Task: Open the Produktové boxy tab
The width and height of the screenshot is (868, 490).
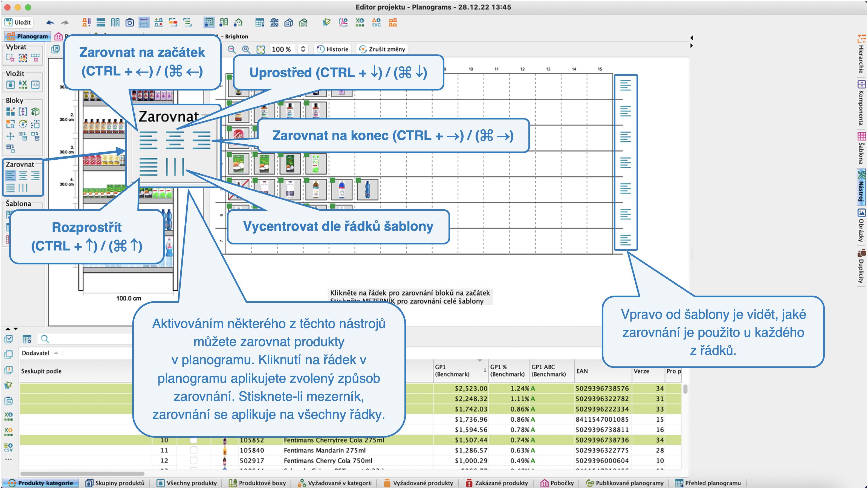Action: coord(257,483)
